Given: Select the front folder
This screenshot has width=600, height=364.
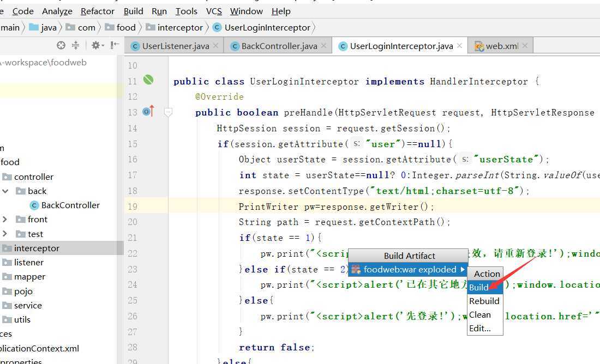Looking at the screenshot, I should click(x=32, y=220).
